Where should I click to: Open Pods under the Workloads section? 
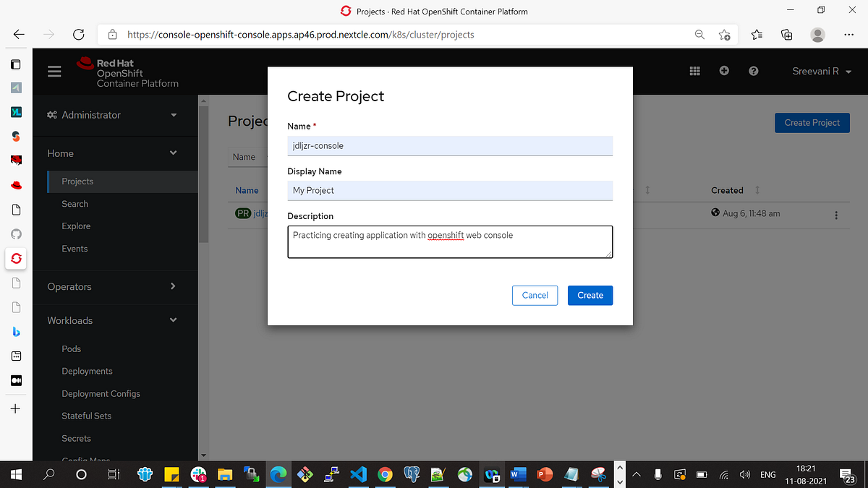[x=71, y=348]
